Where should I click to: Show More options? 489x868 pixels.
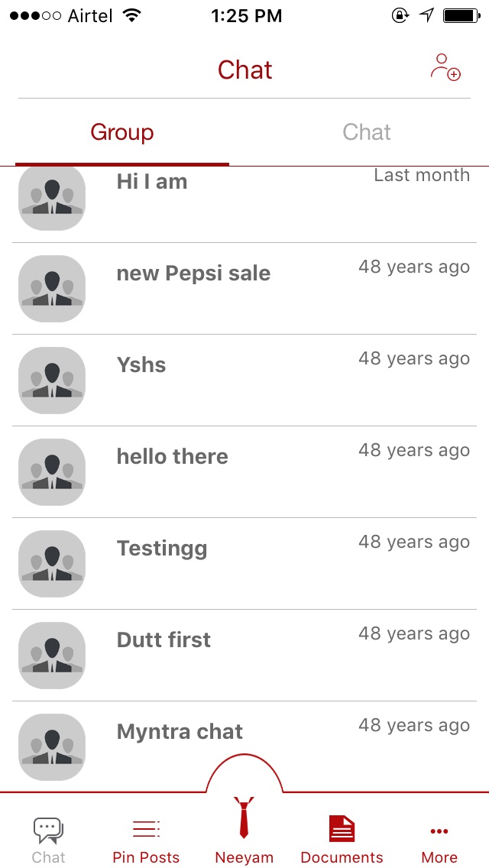click(x=439, y=839)
